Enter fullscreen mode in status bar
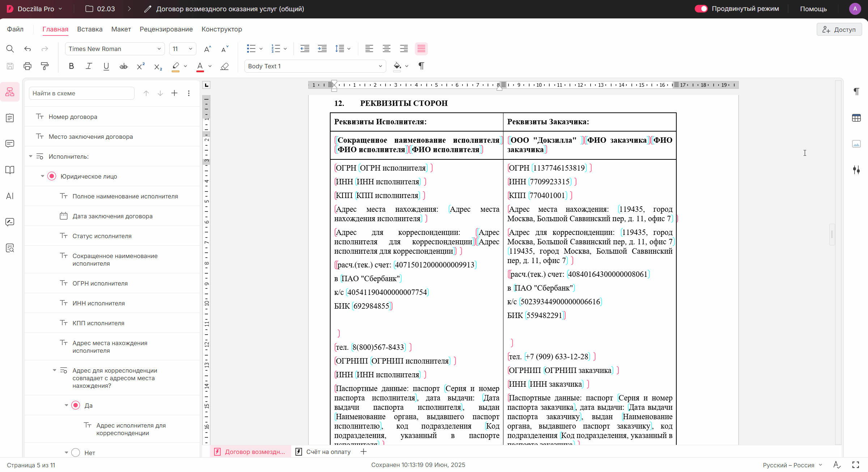This screenshot has width=868, height=472. click(x=855, y=465)
